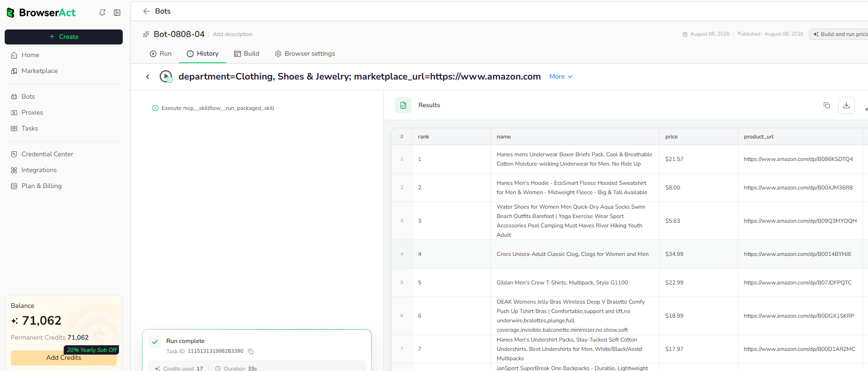Click the Run complete checkmark icon

[155, 342]
